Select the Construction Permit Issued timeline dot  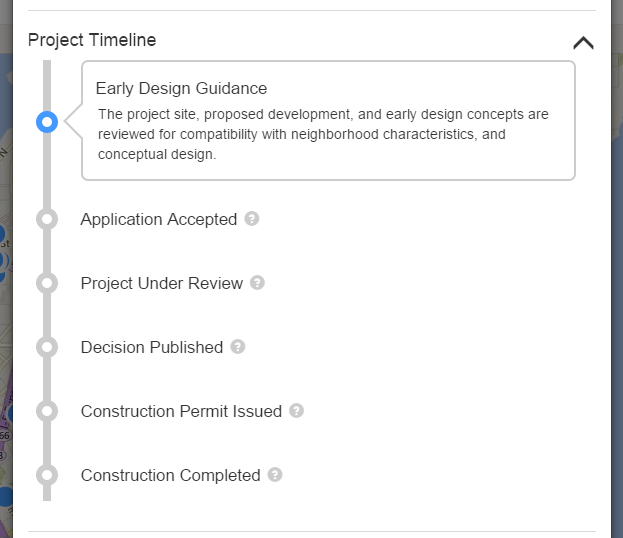(46, 411)
